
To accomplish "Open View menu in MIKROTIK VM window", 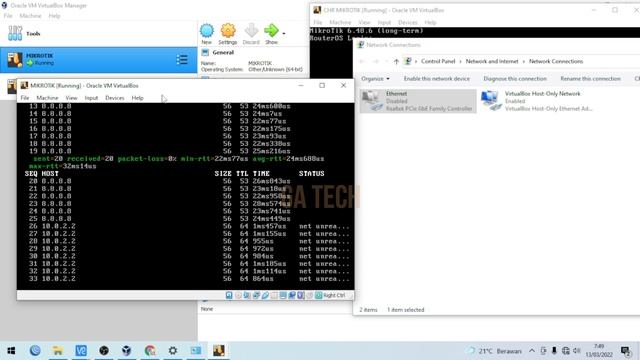I will point(71,98).
